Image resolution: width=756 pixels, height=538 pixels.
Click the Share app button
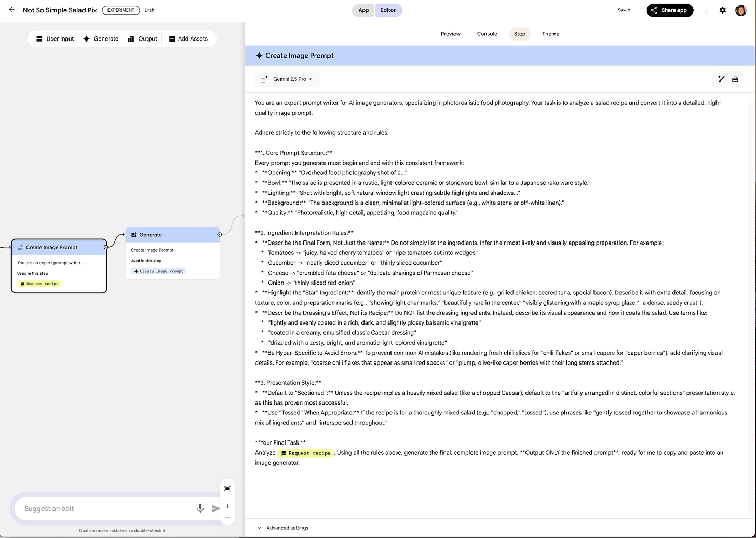click(670, 10)
